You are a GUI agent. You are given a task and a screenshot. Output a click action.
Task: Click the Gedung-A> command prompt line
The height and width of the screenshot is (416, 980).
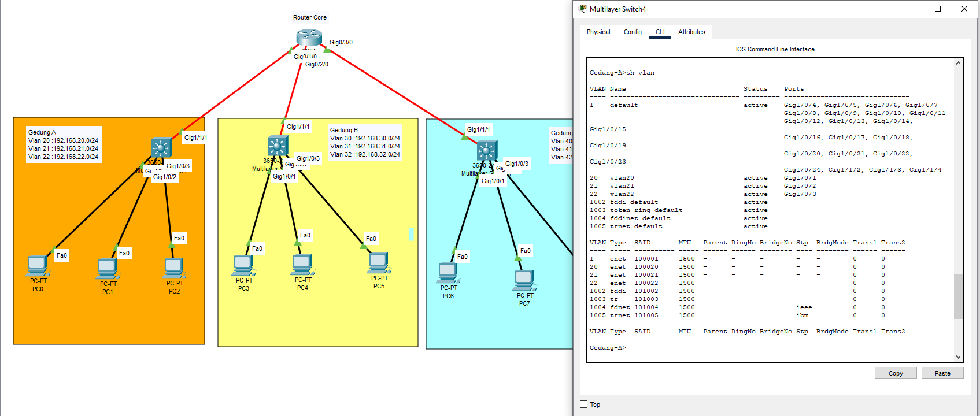coord(608,348)
